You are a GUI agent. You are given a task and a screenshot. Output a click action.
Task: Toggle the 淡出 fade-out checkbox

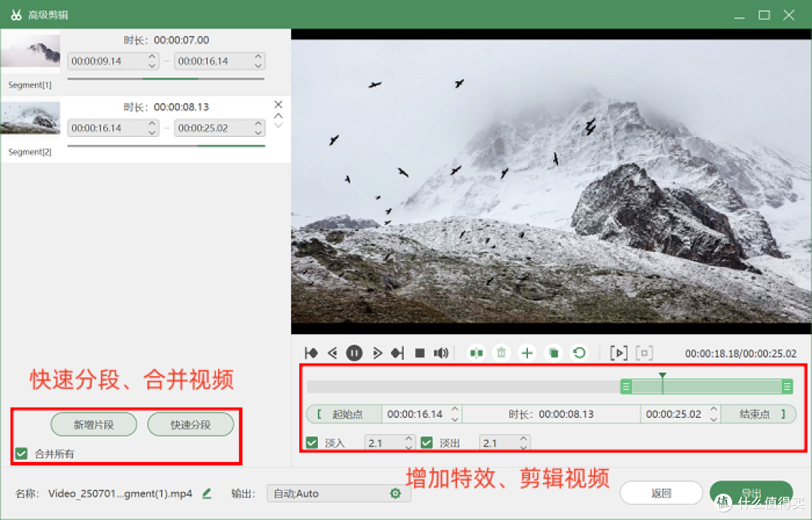coord(427,442)
